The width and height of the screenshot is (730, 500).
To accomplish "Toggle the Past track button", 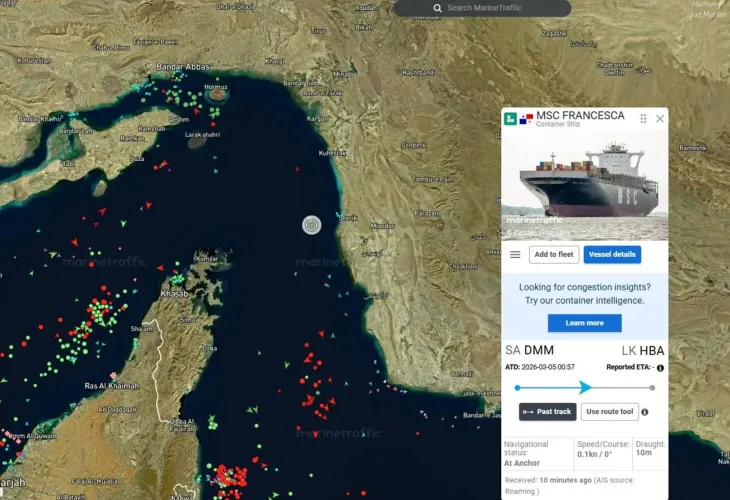I will 546,412.
